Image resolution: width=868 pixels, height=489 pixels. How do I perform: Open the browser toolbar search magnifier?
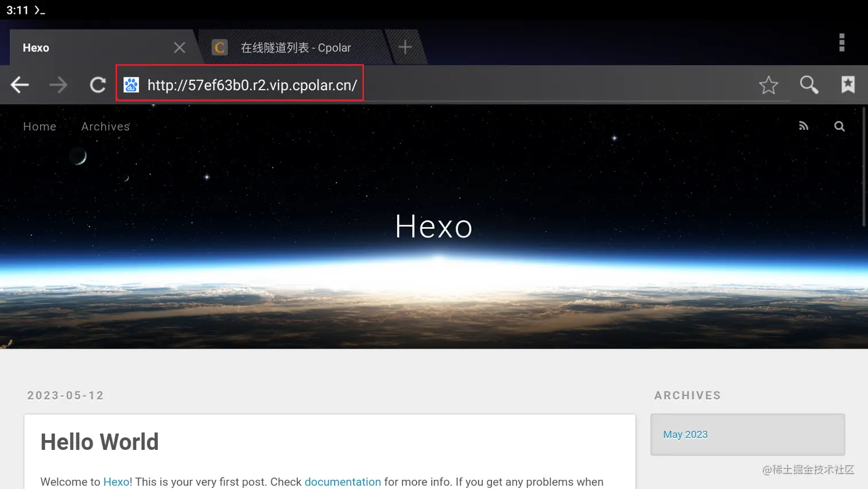tap(809, 85)
